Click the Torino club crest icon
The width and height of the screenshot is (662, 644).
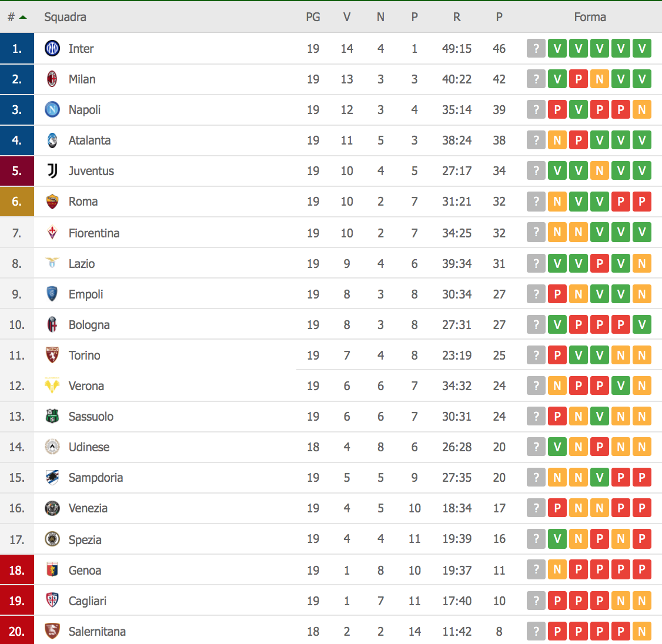(52, 355)
